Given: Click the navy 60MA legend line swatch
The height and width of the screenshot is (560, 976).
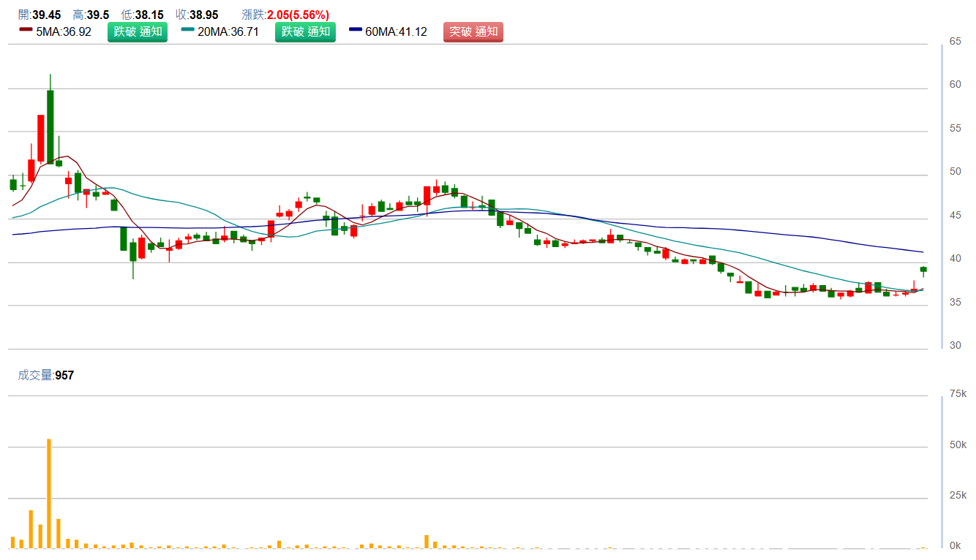Looking at the screenshot, I should (356, 30).
